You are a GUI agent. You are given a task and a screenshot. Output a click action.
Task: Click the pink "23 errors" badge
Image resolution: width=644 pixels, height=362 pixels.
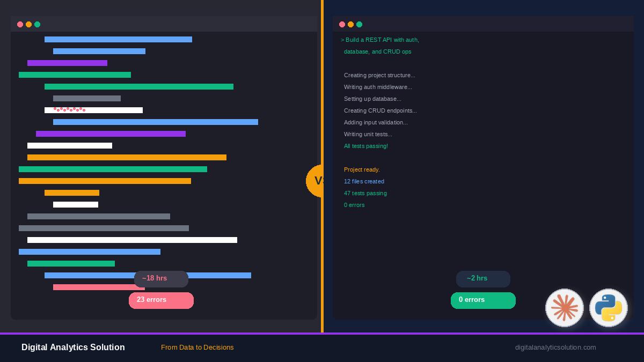(x=161, y=300)
